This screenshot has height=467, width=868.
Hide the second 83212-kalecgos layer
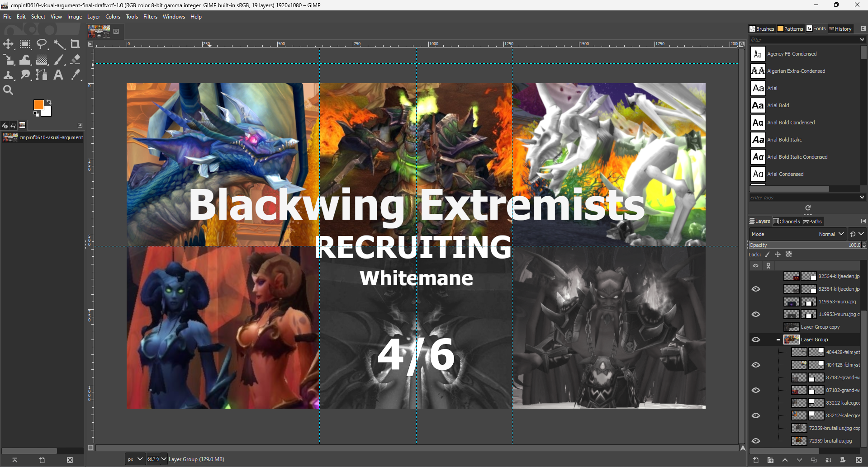tap(756, 415)
